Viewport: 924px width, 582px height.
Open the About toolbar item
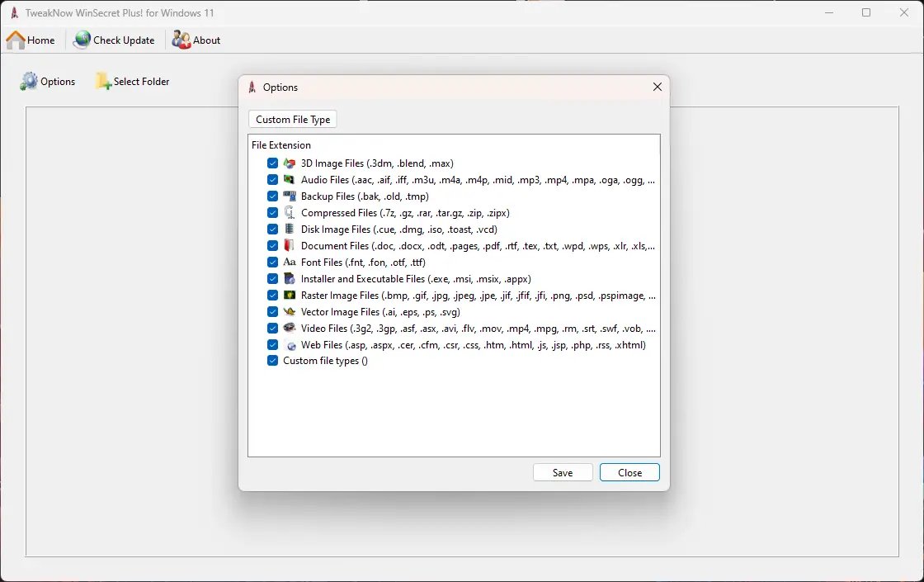[196, 40]
